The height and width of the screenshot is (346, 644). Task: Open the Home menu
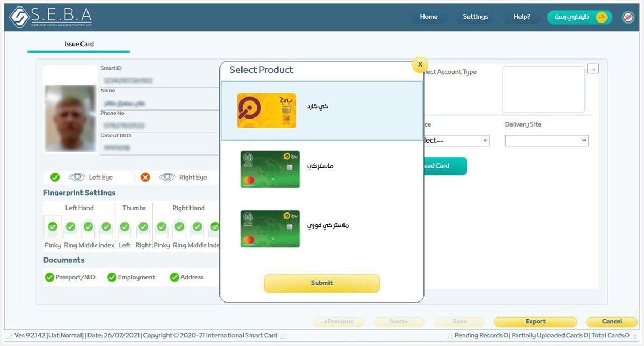click(429, 17)
